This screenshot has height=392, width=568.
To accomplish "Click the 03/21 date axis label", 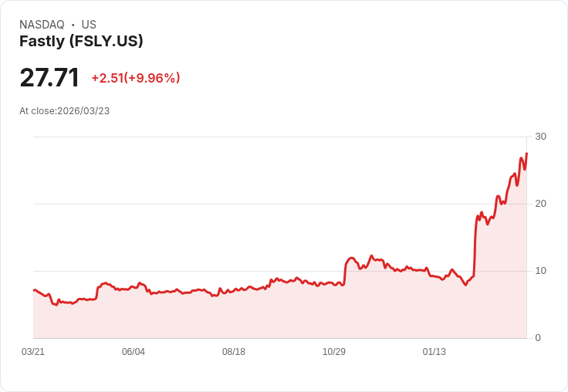I will [33, 352].
